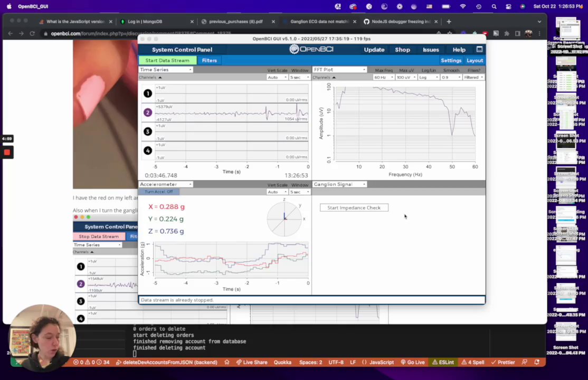Open Shop in the OpenBCI top bar

tap(402, 50)
